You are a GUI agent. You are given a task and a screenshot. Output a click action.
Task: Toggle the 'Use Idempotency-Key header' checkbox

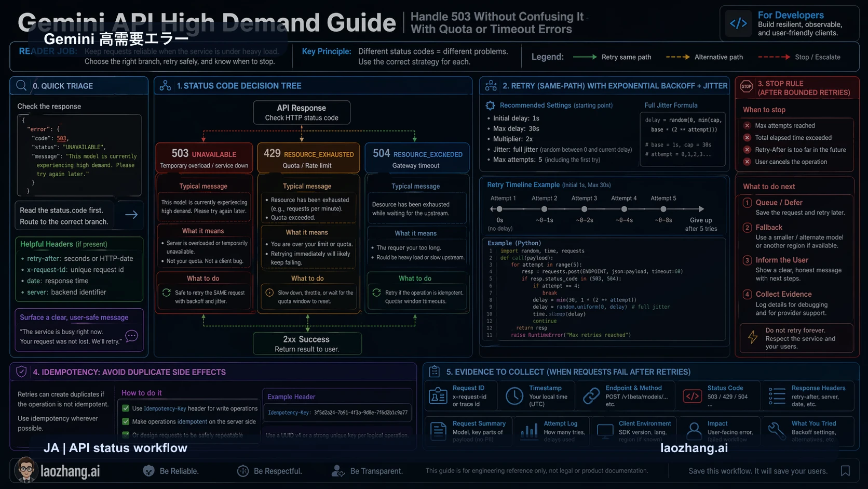(x=126, y=408)
